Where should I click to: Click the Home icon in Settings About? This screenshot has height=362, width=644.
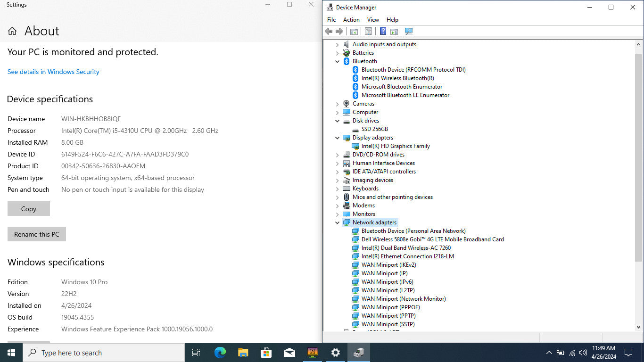click(x=12, y=31)
